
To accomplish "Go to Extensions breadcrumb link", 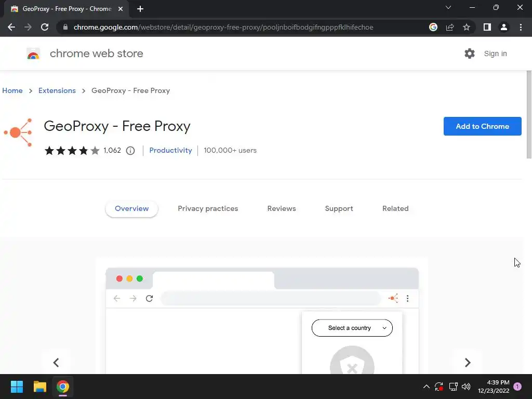I will 57,90.
